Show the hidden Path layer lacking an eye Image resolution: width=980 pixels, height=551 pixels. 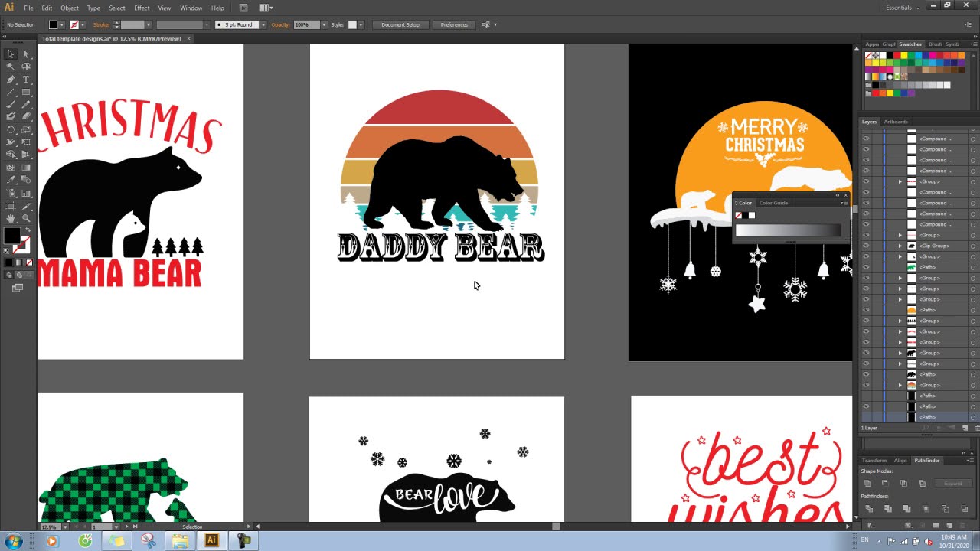tap(866, 396)
